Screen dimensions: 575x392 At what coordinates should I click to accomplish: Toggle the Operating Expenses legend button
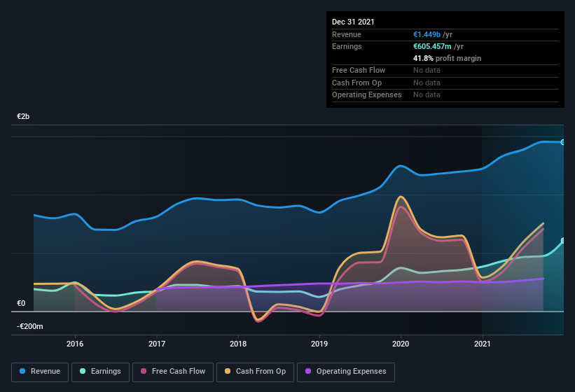tap(346, 372)
